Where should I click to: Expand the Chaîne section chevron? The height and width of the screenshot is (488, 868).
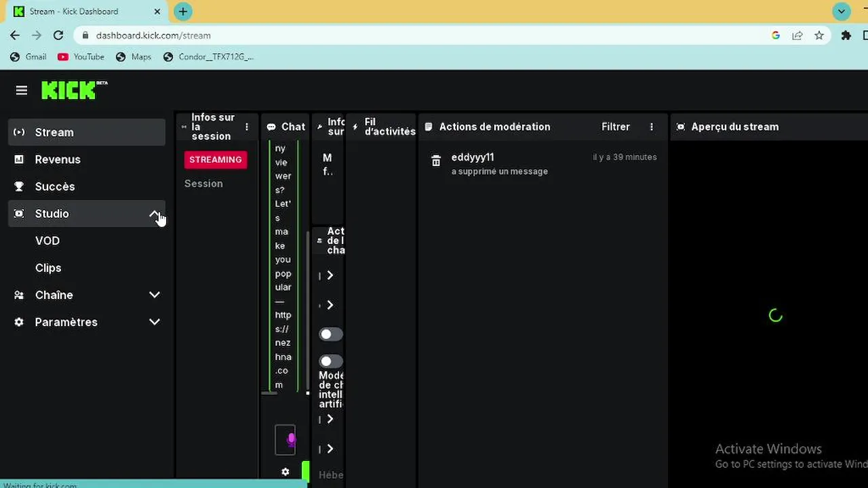click(x=155, y=295)
